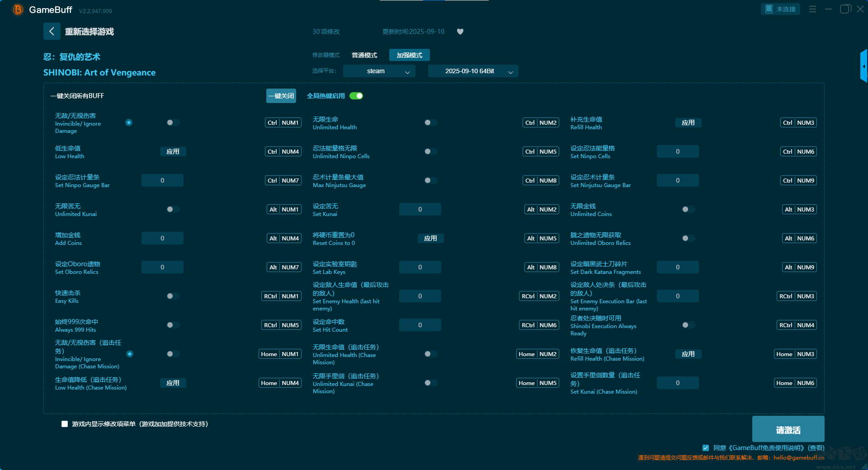Open the steam platform dropdown
The width and height of the screenshot is (868, 470).
[x=379, y=71]
